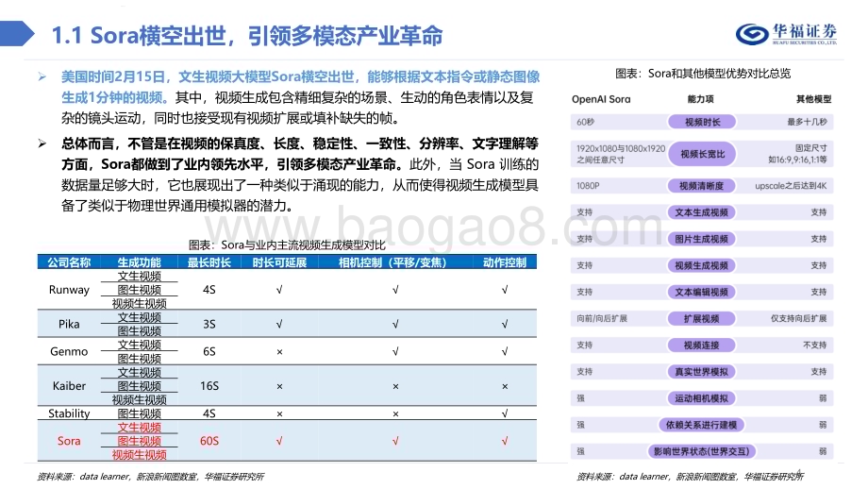Click the "视频清晰度" capability pill
The height and width of the screenshot is (489, 868).
pos(702,186)
